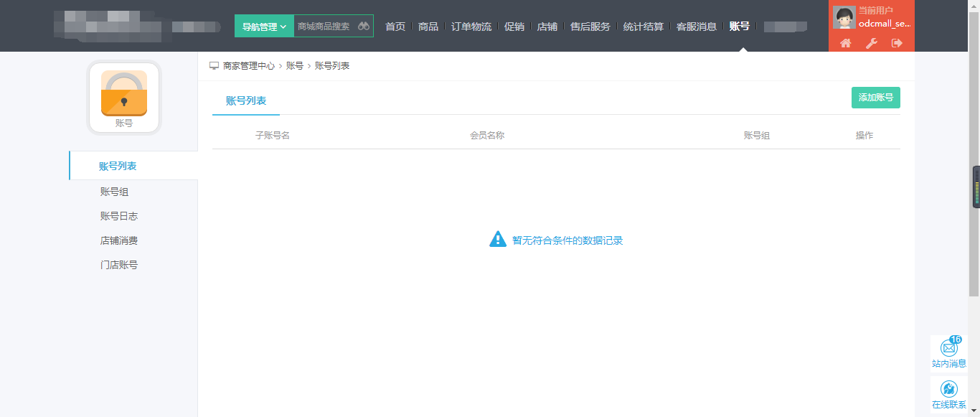Select the 账号 top menu item
Screen dimensions: 980x417
(740, 27)
